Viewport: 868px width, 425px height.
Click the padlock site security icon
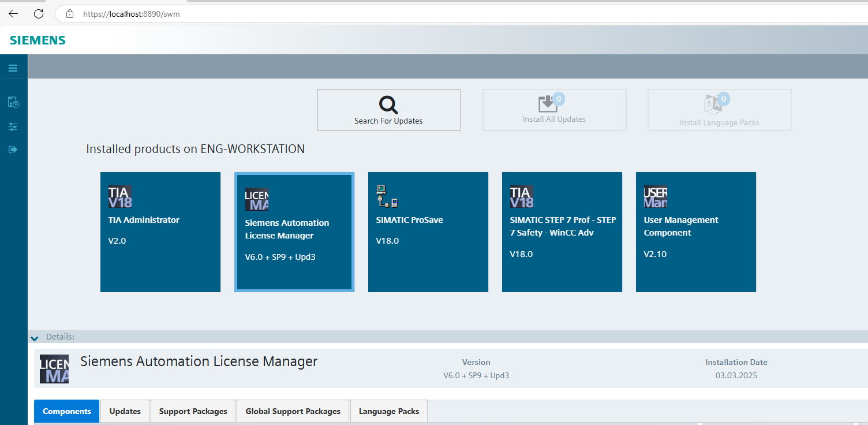(x=70, y=14)
